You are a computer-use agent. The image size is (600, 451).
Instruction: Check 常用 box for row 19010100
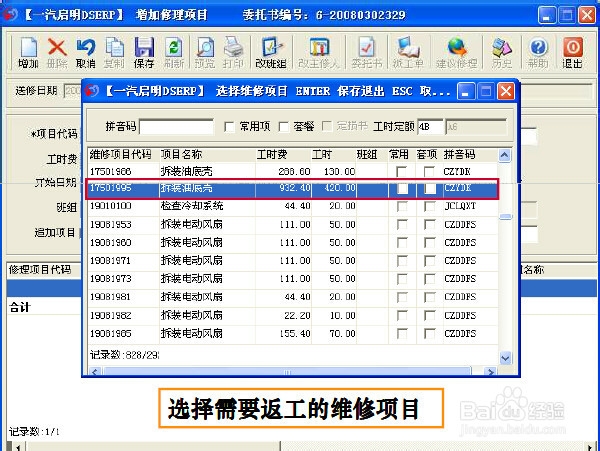tap(402, 206)
